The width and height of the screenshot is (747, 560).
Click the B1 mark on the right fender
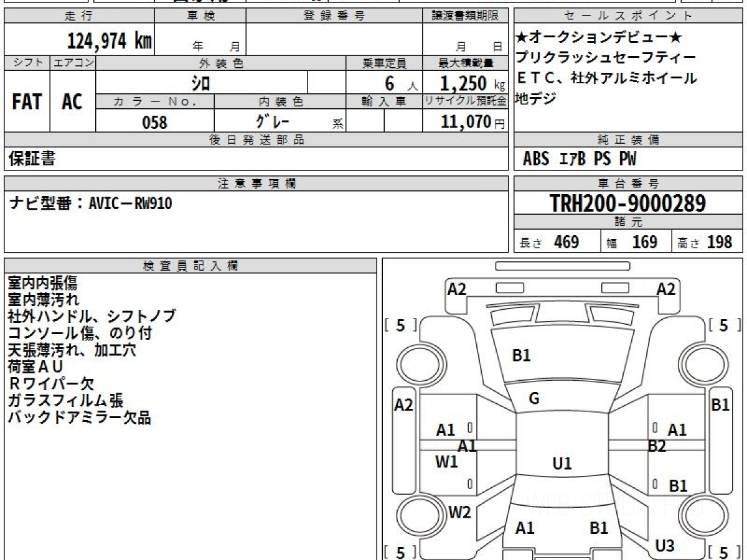[x=720, y=405]
